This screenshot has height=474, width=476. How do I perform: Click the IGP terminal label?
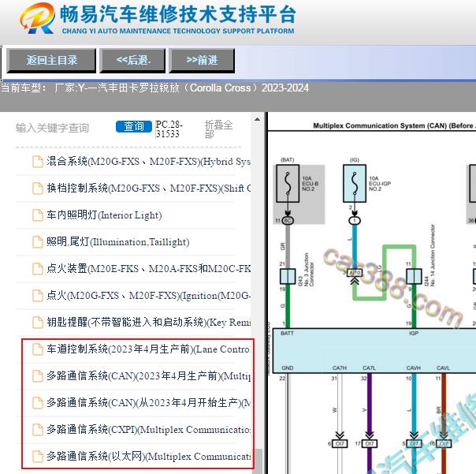[x=414, y=334]
